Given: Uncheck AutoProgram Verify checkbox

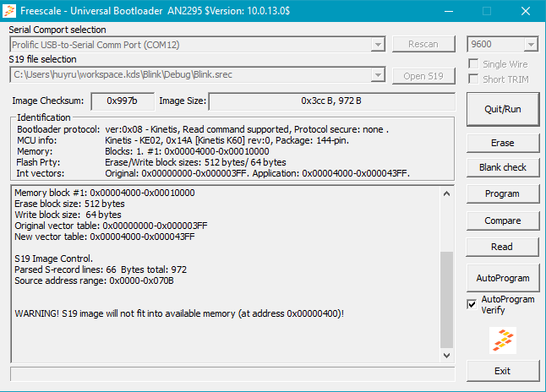Looking at the screenshot, I should pos(472,305).
